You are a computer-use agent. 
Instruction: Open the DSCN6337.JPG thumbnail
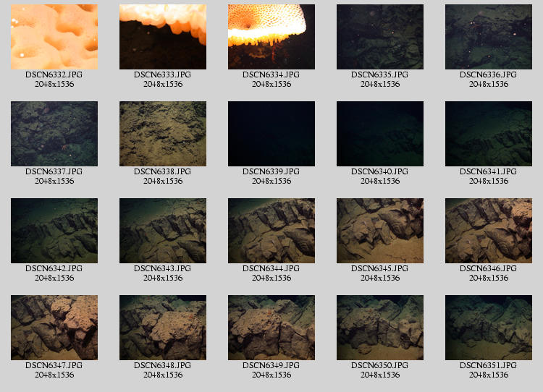(x=54, y=134)
